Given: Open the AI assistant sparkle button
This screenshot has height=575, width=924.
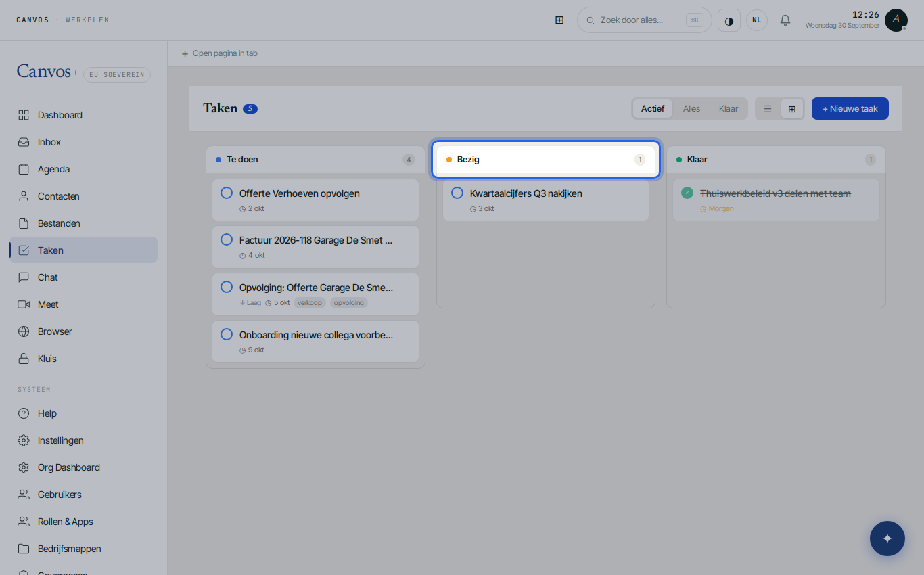Looking at the screenshot, I should coord(887,538).
